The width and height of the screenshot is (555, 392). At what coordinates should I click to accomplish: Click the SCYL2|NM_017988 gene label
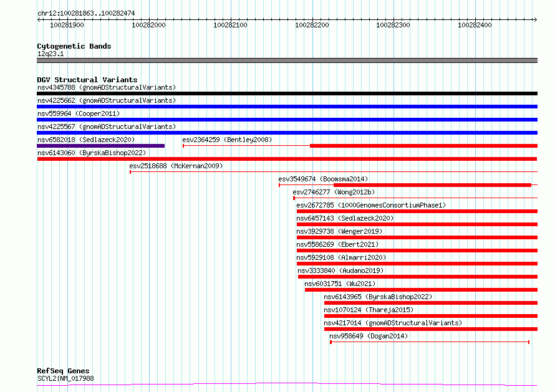click(65, 378)
